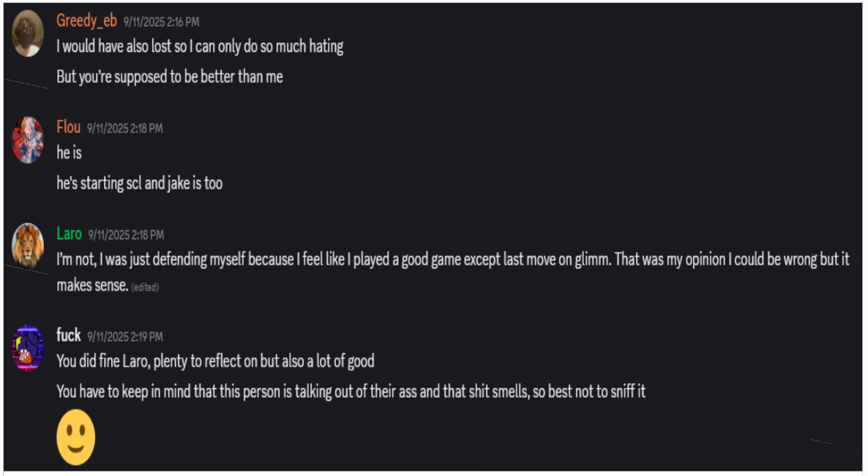Select the message mentioning talking out of their ass
This screenshot has height=476, width=868.
[x=351, y=391]
